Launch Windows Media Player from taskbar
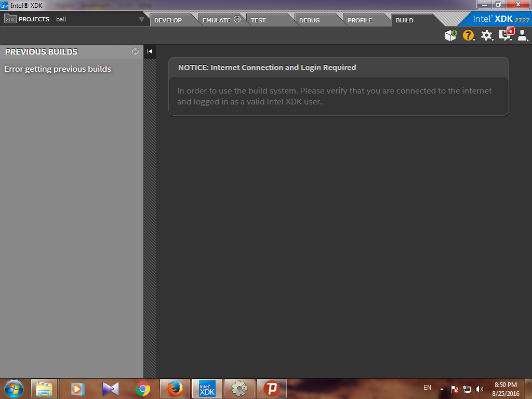 pos(77,389)
